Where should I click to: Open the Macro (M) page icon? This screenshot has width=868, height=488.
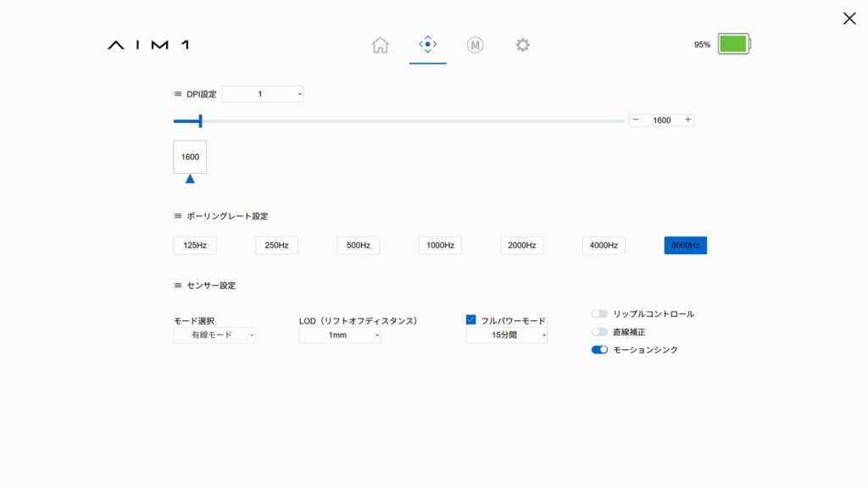pos(475,45)
